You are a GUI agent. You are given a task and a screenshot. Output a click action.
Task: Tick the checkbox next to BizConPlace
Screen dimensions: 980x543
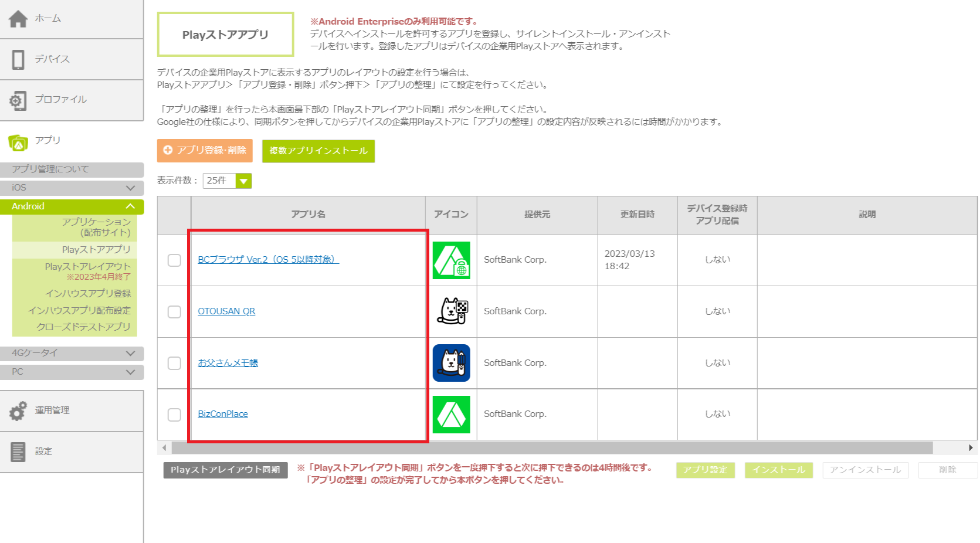(x=174, y=415)
